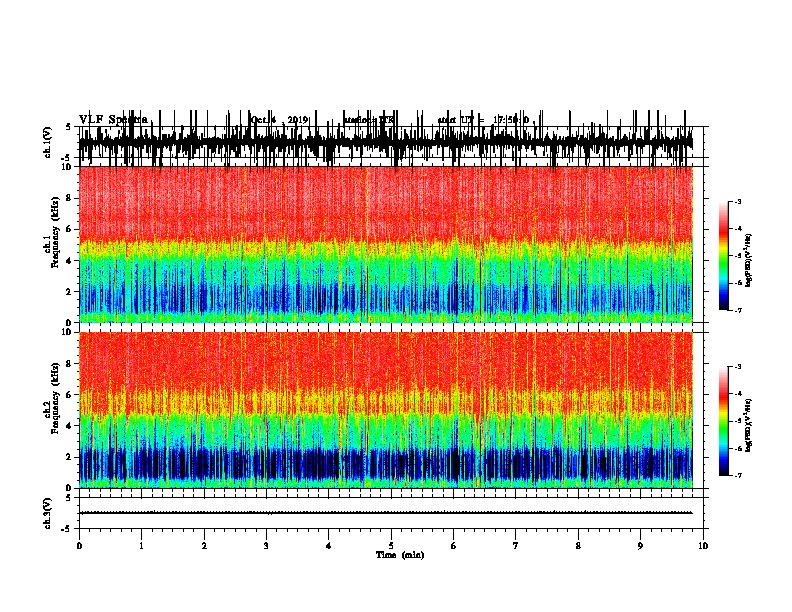Click the flat ch.3 voltage trace
The image size is (792, 612).
coord(385,513)
